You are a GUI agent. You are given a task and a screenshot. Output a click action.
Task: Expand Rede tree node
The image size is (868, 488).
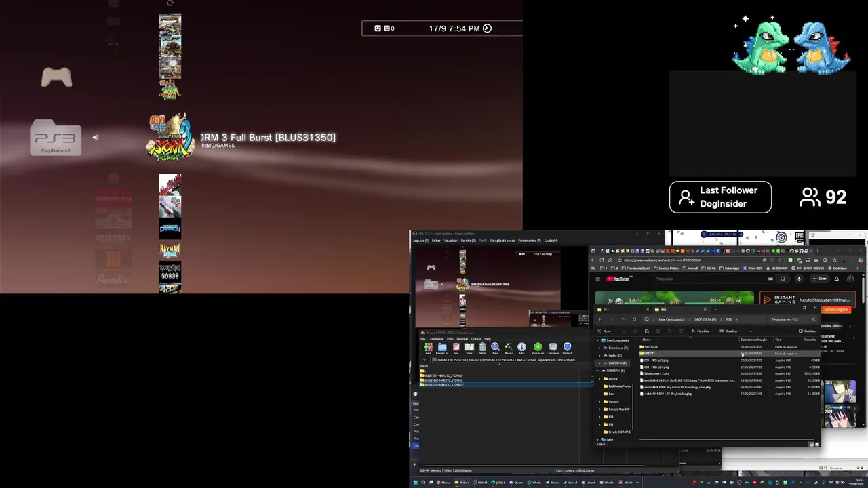coord(597,439)
